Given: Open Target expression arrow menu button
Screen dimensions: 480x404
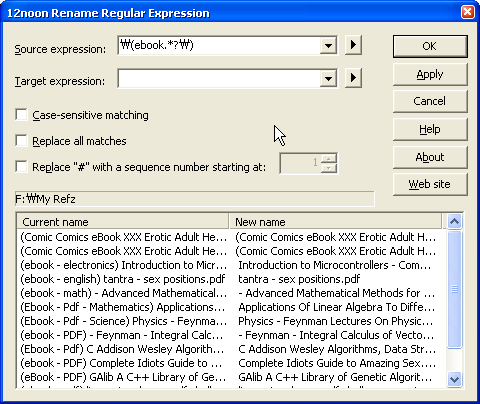Looking at the screenshot, I should tap(353, 78).
